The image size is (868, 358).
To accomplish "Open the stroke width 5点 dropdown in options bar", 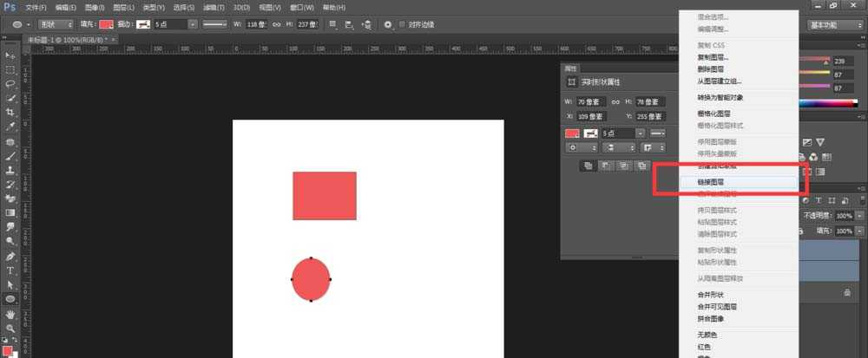I will coord(192,24).
